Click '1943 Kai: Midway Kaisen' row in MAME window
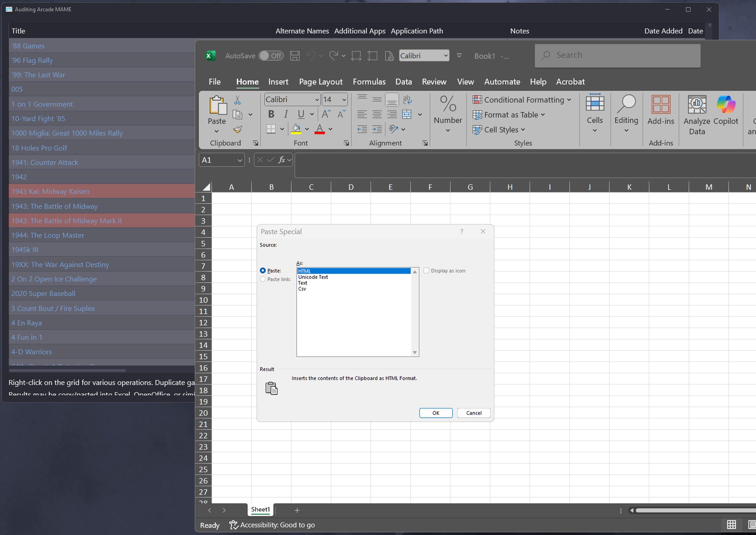This screenshot has height=535, width=756. (102, 191)
